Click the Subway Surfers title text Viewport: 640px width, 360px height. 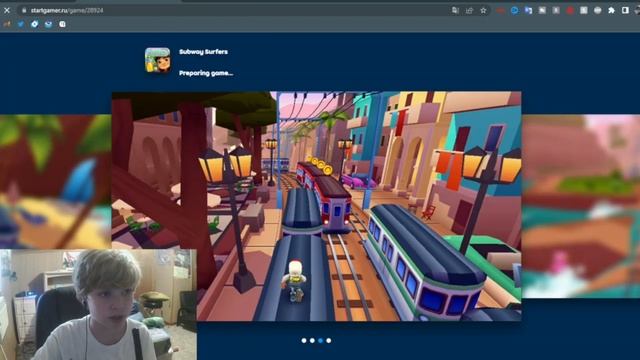[x=203, y=52]
